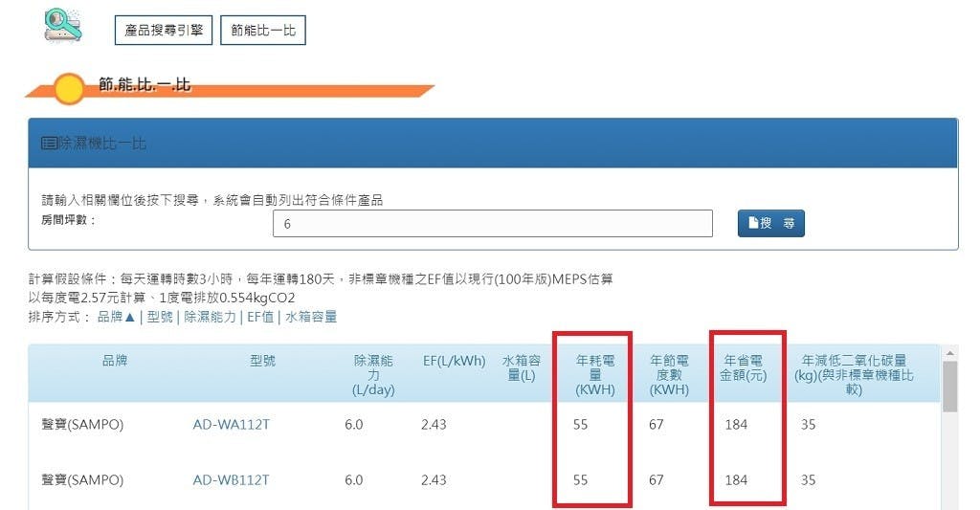Click the 2.43 EF value in AD-WA112T row
This screenshot has height=510, width=980.
434,425
